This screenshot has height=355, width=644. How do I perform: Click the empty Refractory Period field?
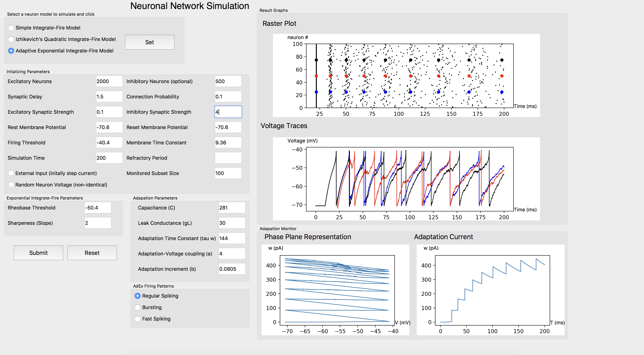[228, 158]
